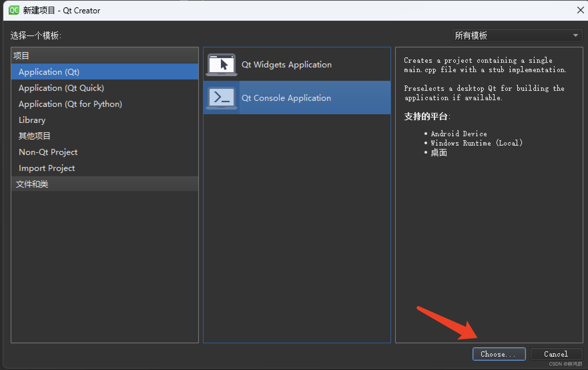Viewport: 588px width, 370px height.
Task: Choose the Qt Widgets Application label
Action: click(286, 65)
